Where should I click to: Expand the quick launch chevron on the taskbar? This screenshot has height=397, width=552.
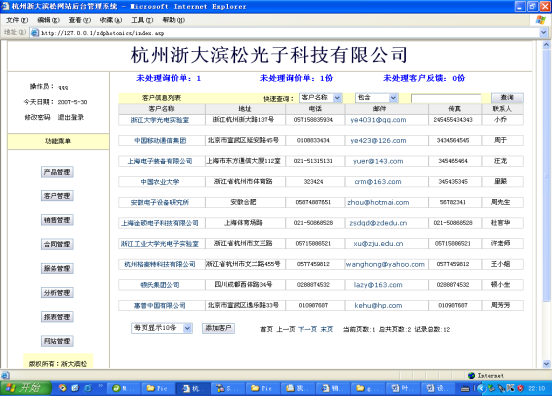click(x=101, y=386)
